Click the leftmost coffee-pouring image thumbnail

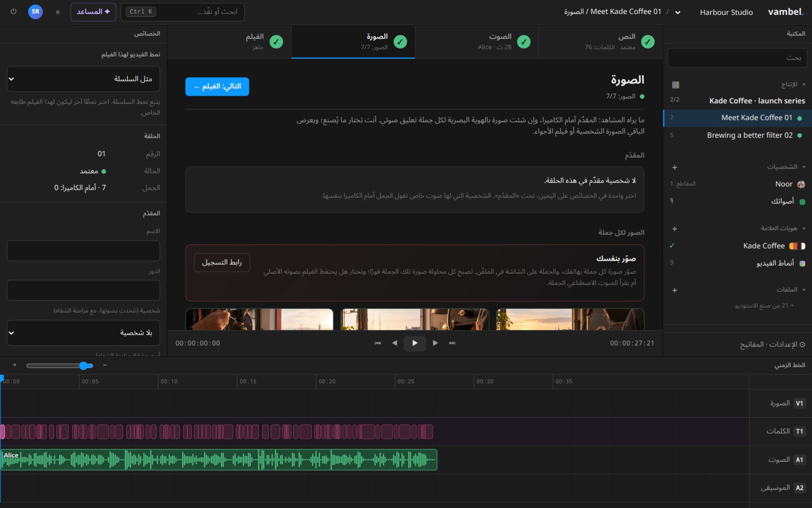pyautogui.click(x=259, y=319)
